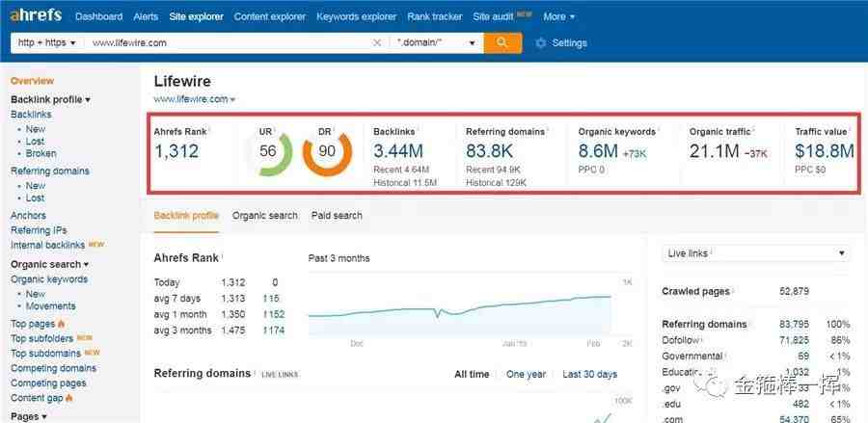
Task: Open Top pages in the sidebar
Action: (x=33, y=324)
